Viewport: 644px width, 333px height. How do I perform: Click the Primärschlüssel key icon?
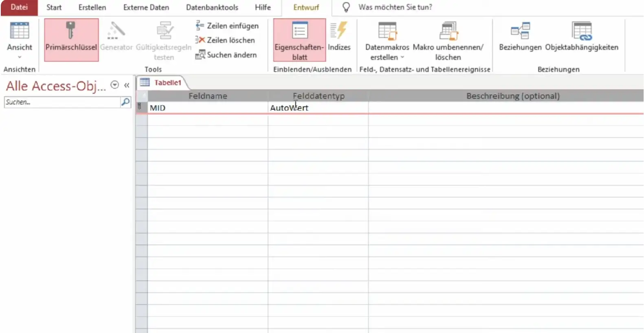(x=71, y=31)
